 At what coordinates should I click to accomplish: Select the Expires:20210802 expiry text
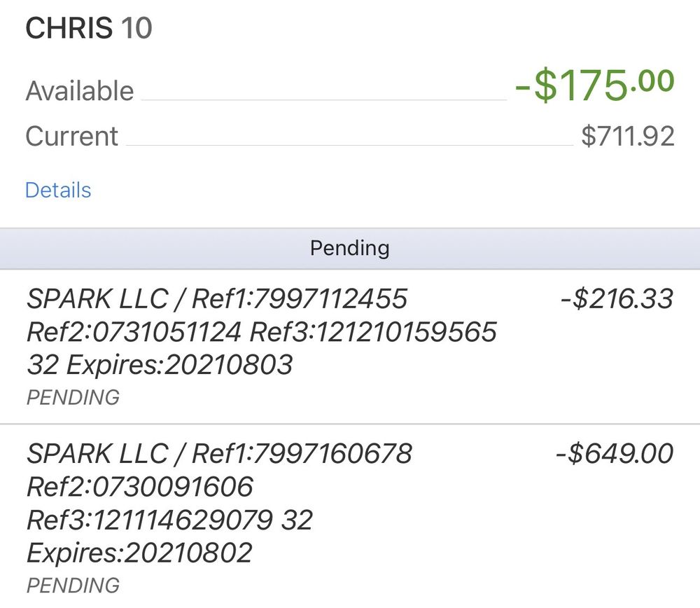[139, 553]
